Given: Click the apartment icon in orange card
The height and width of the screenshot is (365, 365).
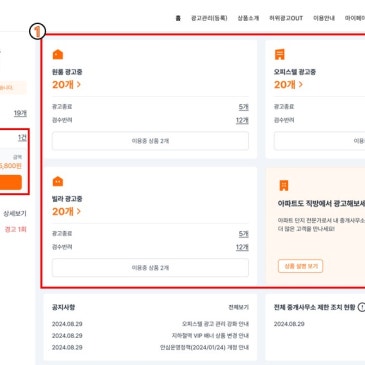Looking at the screenshot, I should click(284, 185).
